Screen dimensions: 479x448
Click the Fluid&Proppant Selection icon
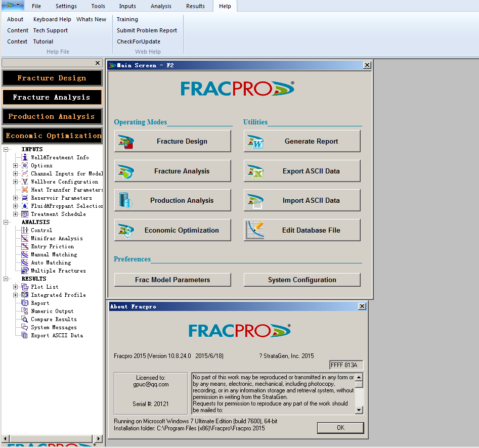pyautogui.click(x=25, y=206)
